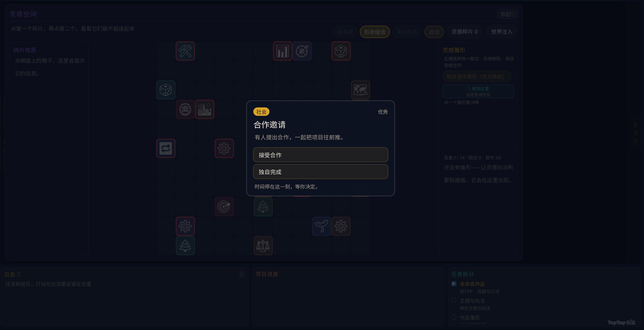This screenshot has width=644, height=330.
Task: Click the 碎片信息 panel heading
Action: [x=25, y=50]
